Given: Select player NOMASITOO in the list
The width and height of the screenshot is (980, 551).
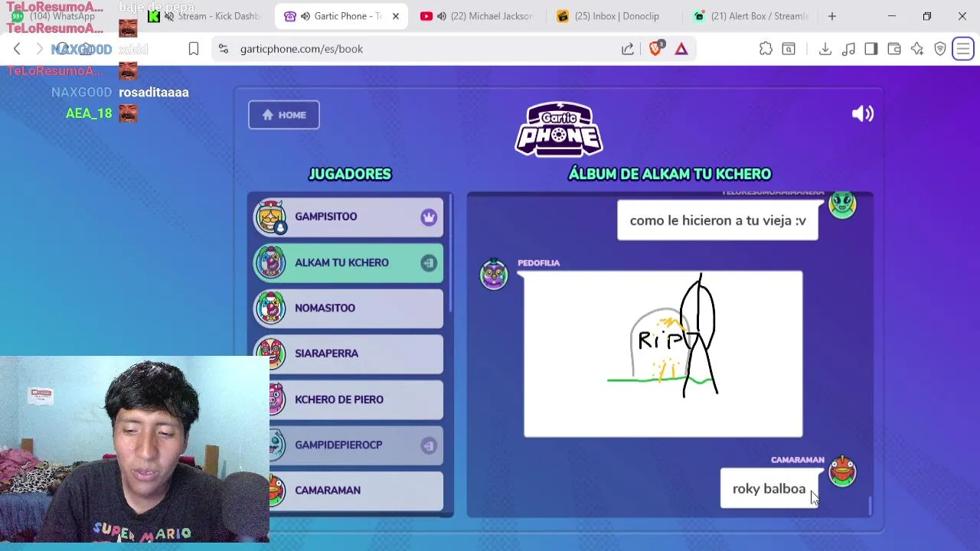Looking at the screenshot, I should [348, 308].
